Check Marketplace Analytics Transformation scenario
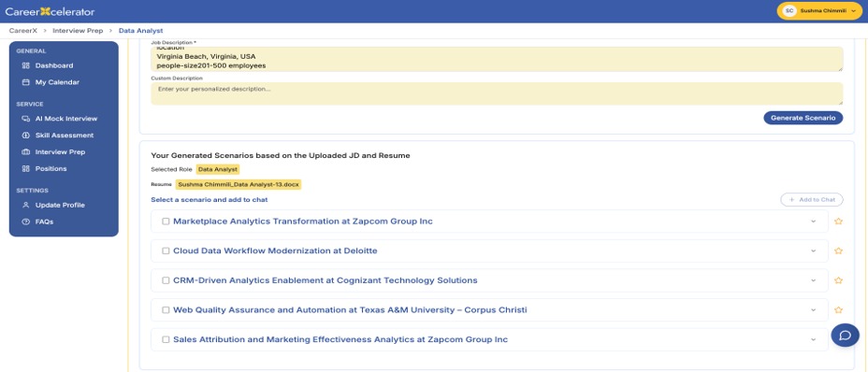Viewport: 868px width, 372px height. click(166, 221)
